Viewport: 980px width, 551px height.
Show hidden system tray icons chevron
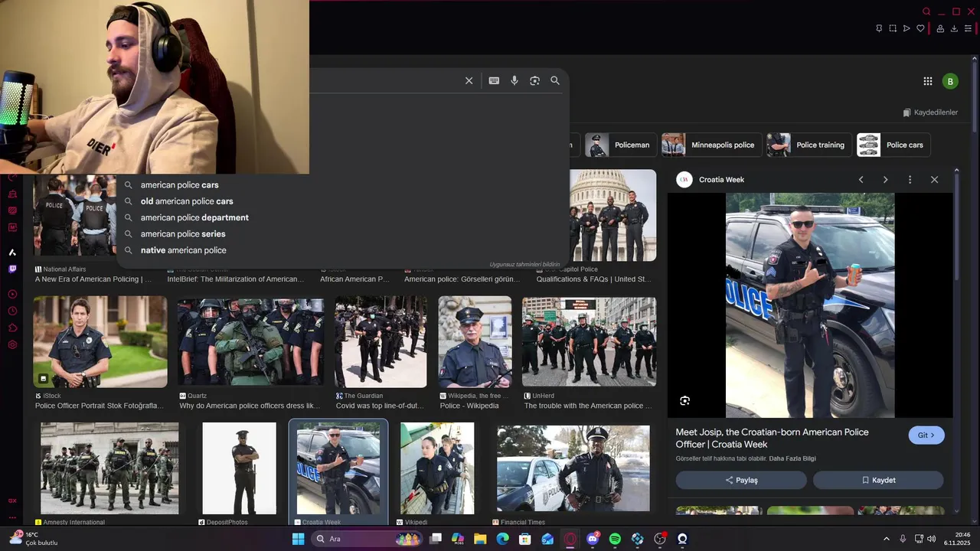pos(887,539)
